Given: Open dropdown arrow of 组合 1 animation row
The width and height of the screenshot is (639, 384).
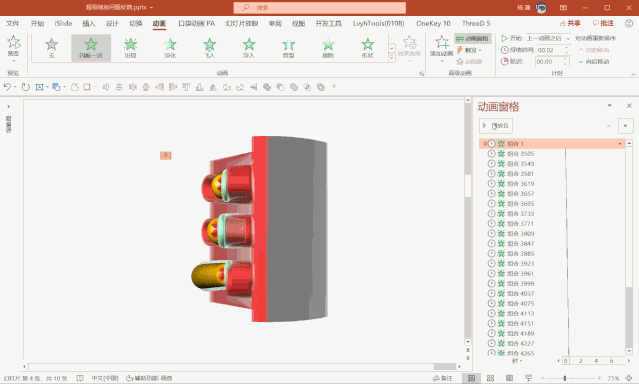Looking at the screenshot, I should [620, 144].
